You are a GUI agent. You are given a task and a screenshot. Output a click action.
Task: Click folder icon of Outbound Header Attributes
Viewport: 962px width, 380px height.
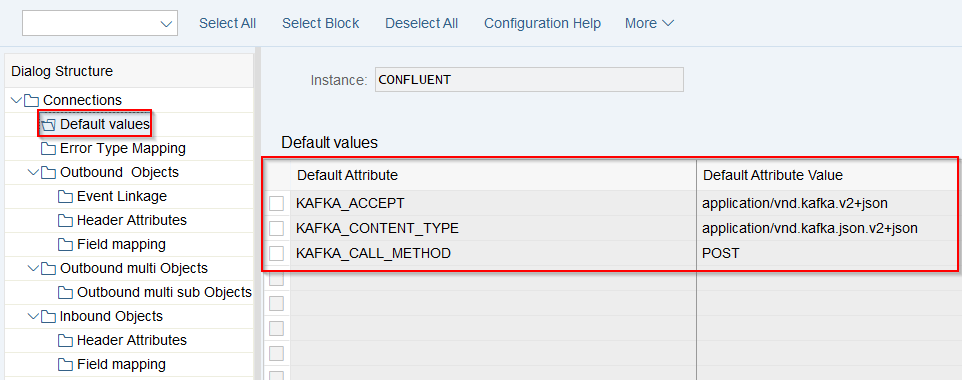66,220
